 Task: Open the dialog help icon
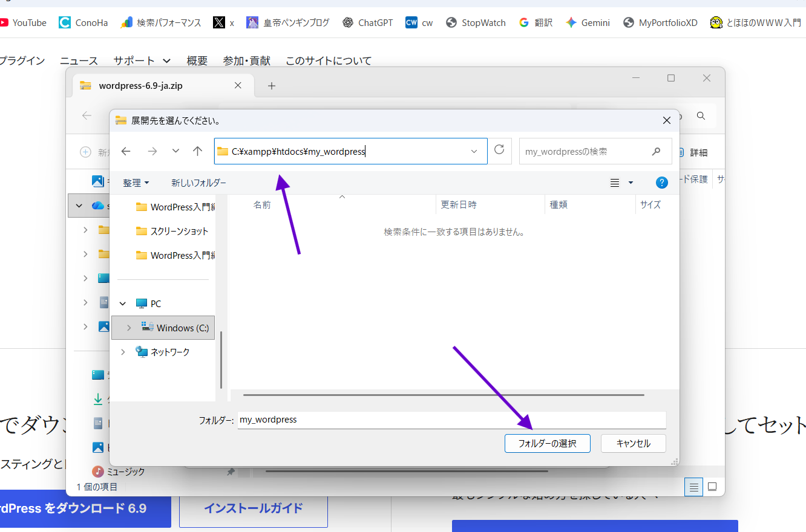coord(662,183)
